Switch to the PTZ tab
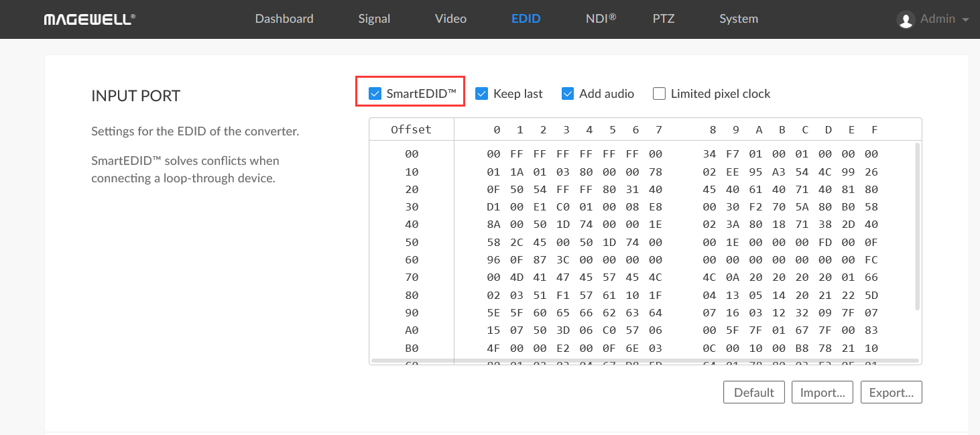The height and width of the screenshot is (435, 980). tap(664, 19)
